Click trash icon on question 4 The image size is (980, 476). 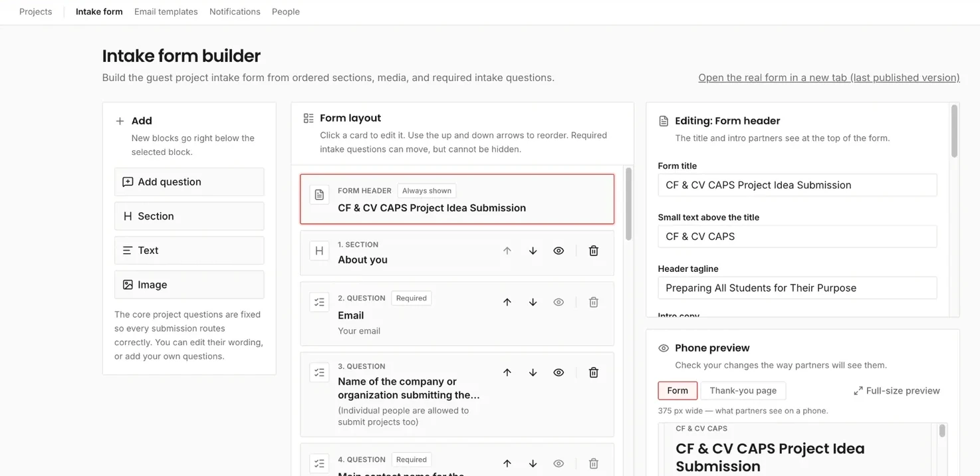click(594, 463)
